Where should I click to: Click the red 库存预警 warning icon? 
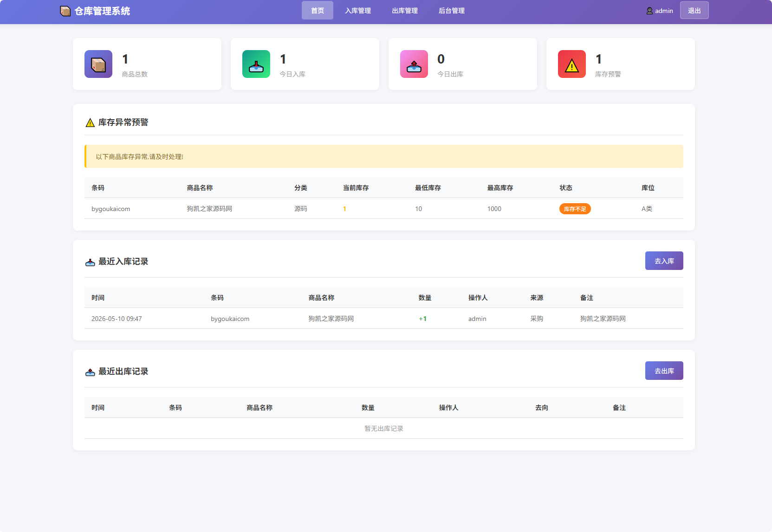572,64
